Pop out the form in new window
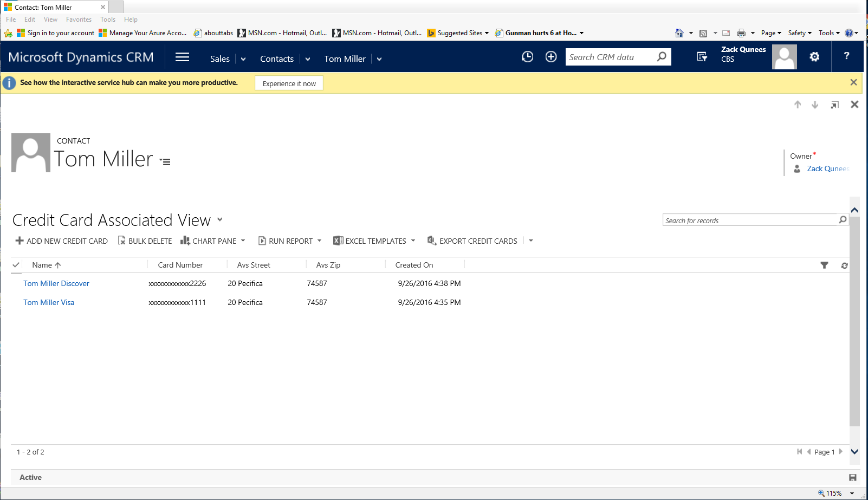 click(x=835, y=105)
